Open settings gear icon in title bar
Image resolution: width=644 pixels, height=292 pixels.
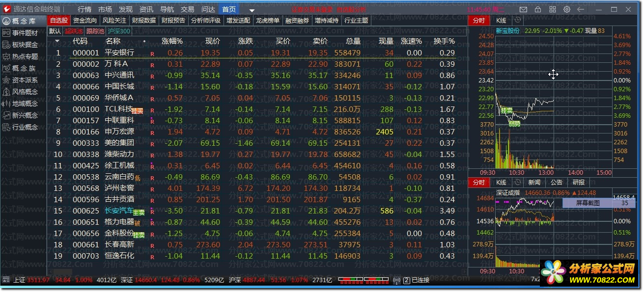tap(567, 9)
